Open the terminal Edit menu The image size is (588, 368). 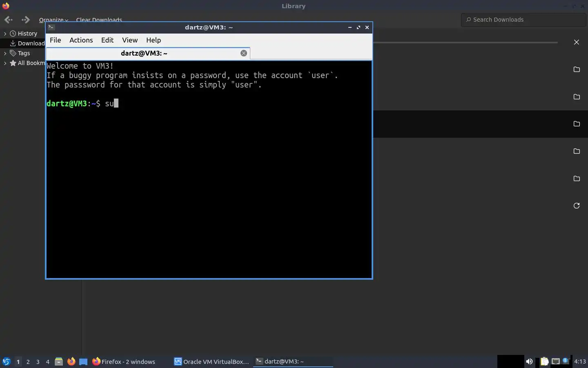click(x=107, y=40)
